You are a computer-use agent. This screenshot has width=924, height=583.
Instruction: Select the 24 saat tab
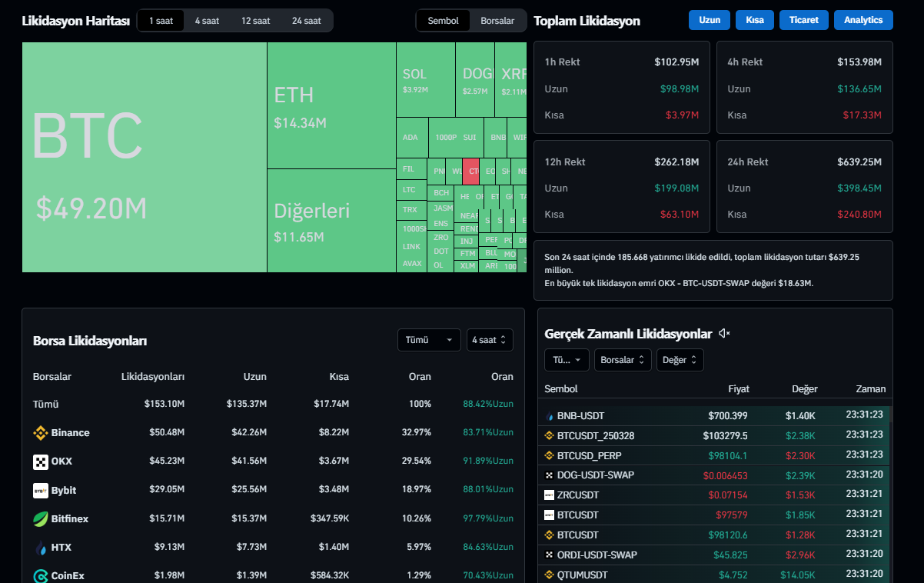click(x=306, y=21)
